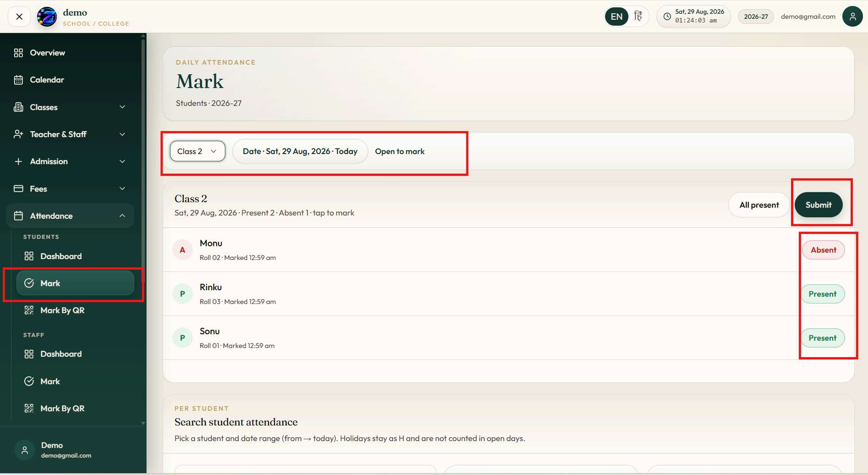Change the date Sat, 29 Aug, 2026
The image size is (868, 475).
click(x=300, y=151)
